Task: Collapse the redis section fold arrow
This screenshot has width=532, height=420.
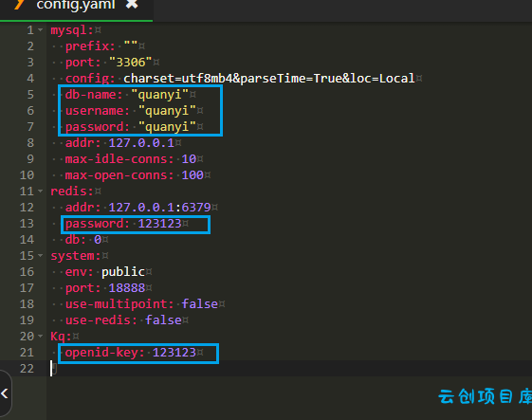Action: click(x=41, y=192)
